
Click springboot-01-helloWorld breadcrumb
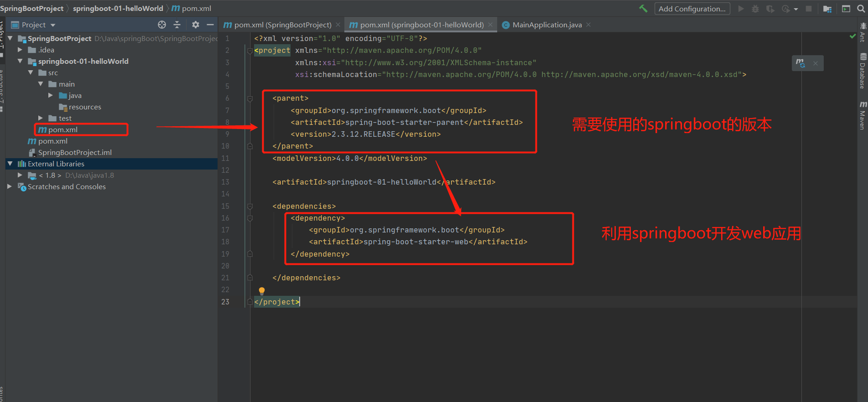click(x=118, y=8)
